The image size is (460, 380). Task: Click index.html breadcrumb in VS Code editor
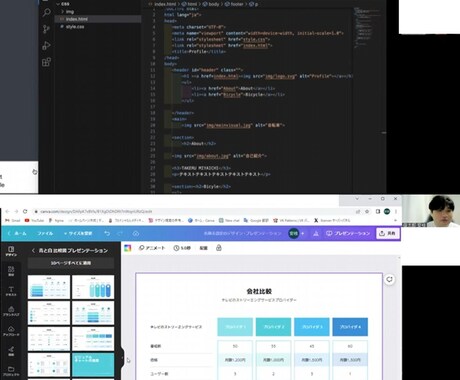point(165,4)
